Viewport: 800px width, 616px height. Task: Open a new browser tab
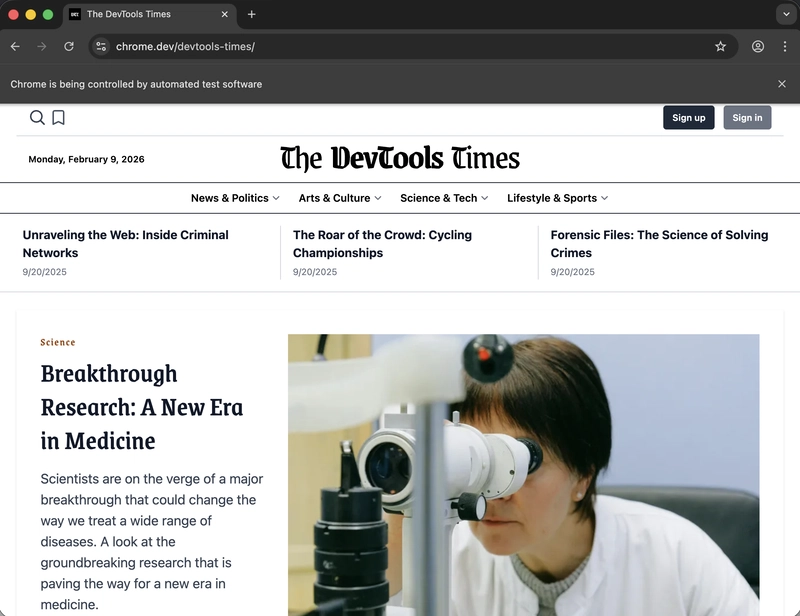[x=252, y=14]
